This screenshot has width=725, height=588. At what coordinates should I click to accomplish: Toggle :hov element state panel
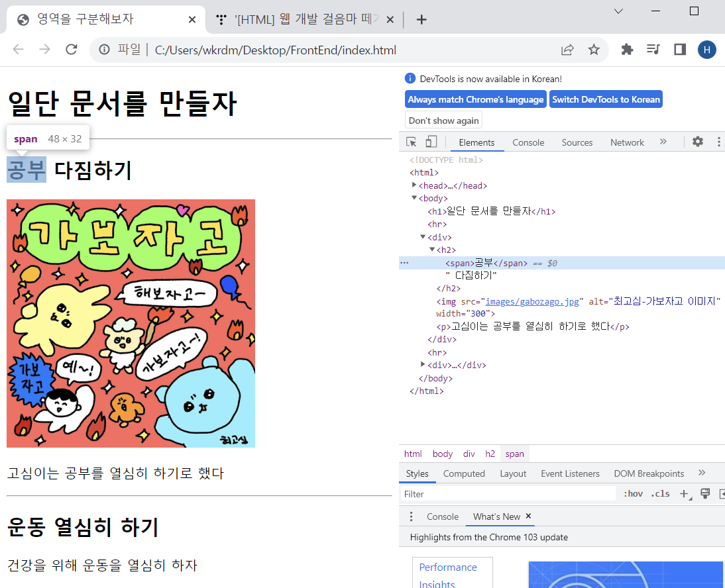[x=633, y=494]
